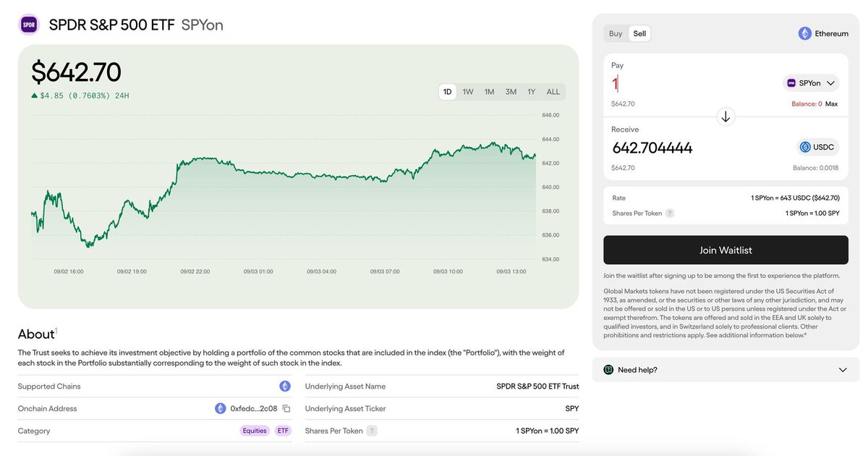
Task: Click the question mark beside Shares Per Token
Action: click(x=669, y=213)
